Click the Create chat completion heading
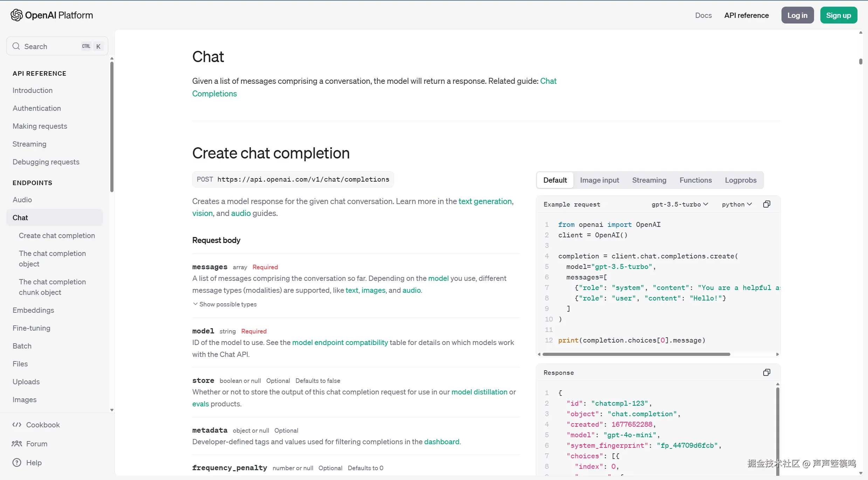 point(271,153)
